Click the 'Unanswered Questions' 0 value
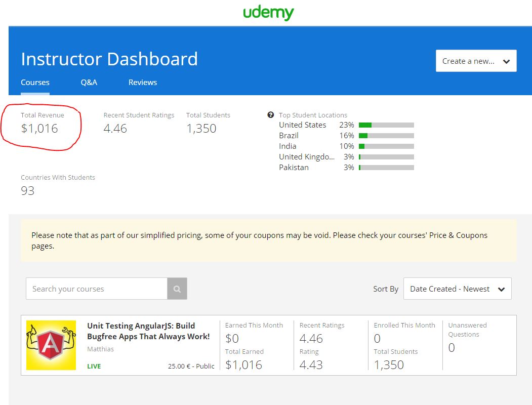 point(452,348)
